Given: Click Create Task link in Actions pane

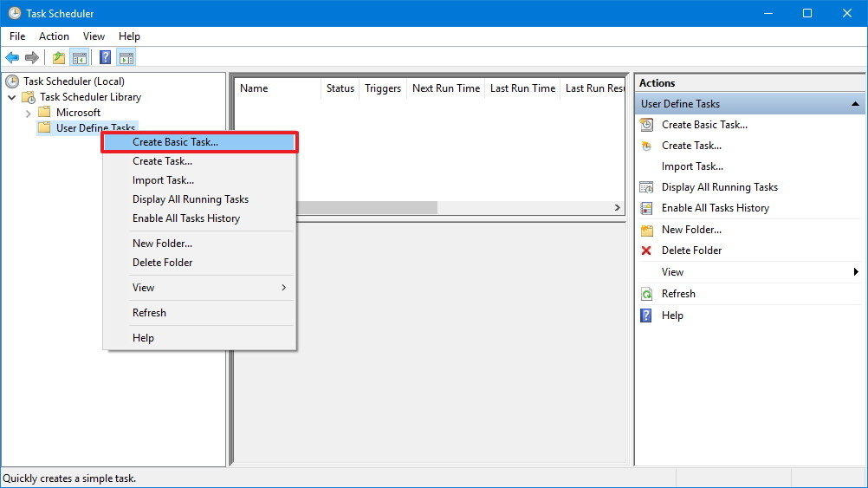Looking at the screenshot, I should coord(691,146).
